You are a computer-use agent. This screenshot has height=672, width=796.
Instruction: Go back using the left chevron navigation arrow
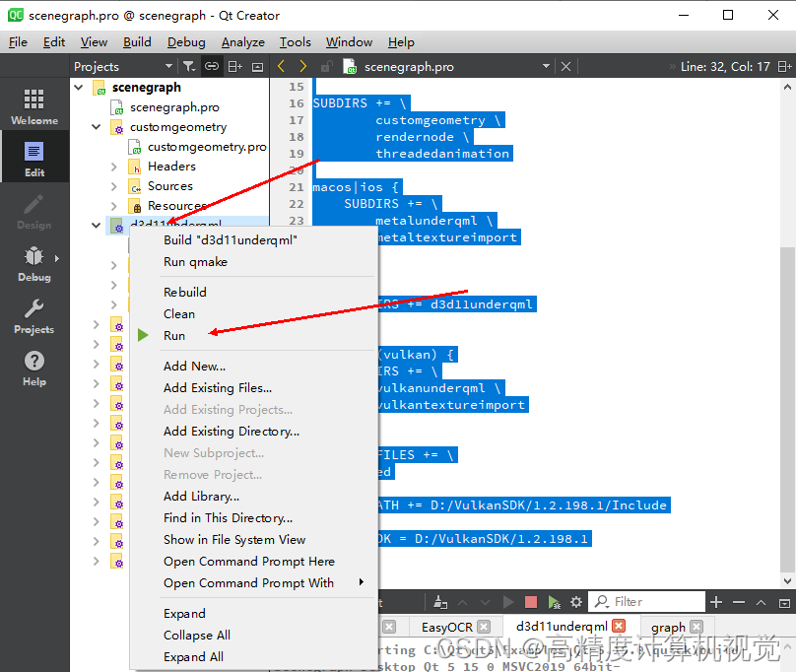tap(281, 65)
